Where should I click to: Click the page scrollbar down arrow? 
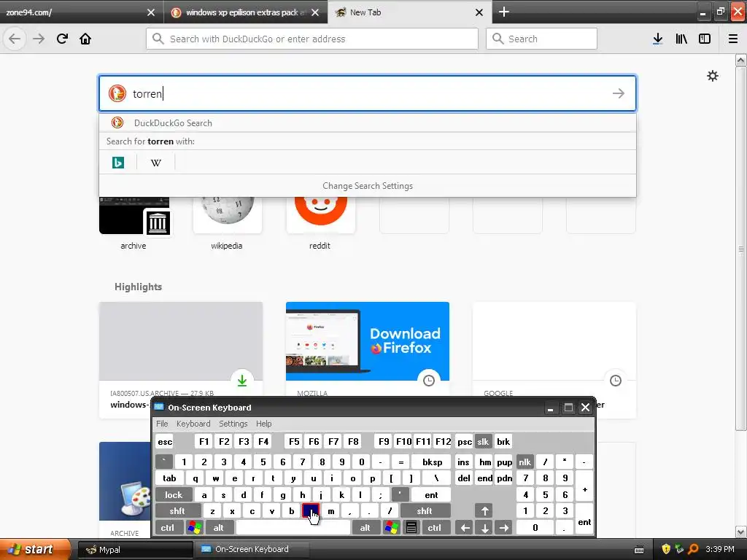(741, 532)
